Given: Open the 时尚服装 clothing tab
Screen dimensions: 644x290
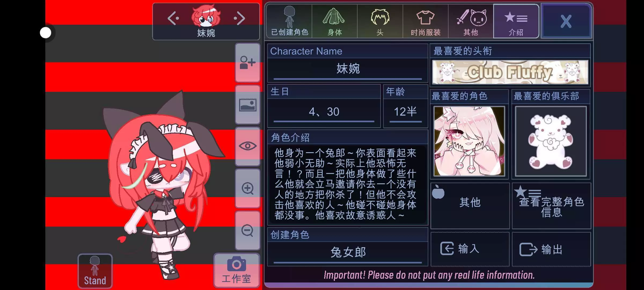Looking at the screenshot, I should [x=426, y=21].
